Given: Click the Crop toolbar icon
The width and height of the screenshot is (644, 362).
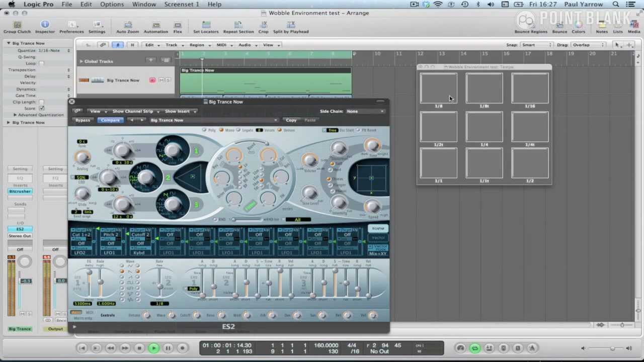Looking at the screenshot, I should point(263,27).
